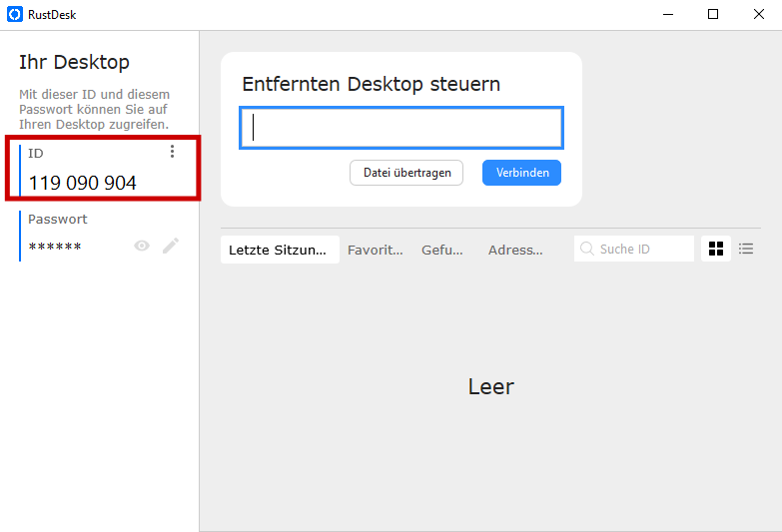Minimize the RustDesk window

(668, 14)
